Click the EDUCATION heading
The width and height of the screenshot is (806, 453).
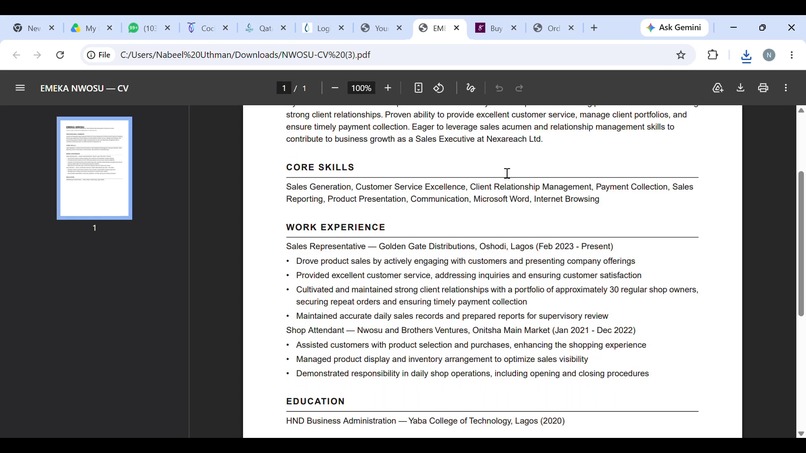click(316, 401)
